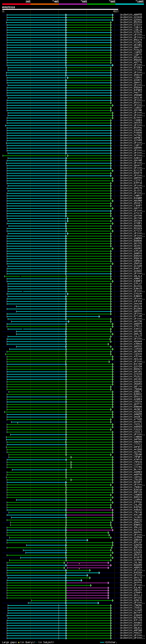Select the UniRef100_Q8ILL3 label

pos(131,595)
